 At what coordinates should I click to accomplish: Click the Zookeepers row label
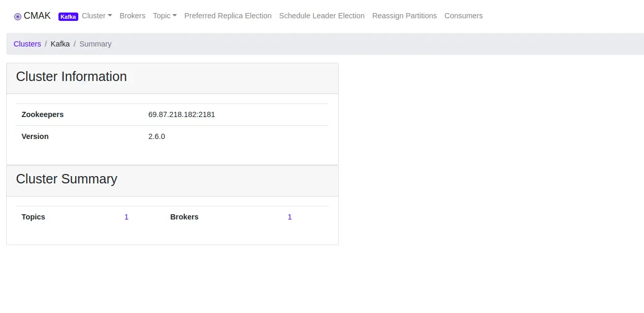(42, 114)
